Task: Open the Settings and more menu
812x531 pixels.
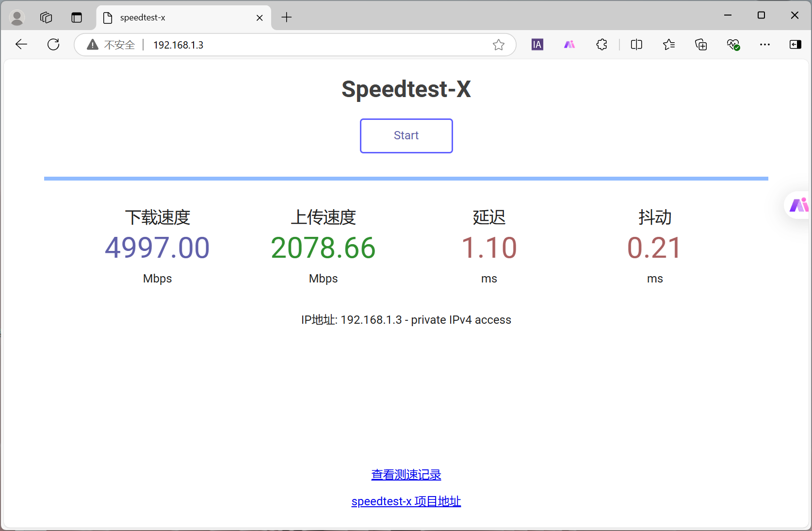Action: [x=765, y=45]
